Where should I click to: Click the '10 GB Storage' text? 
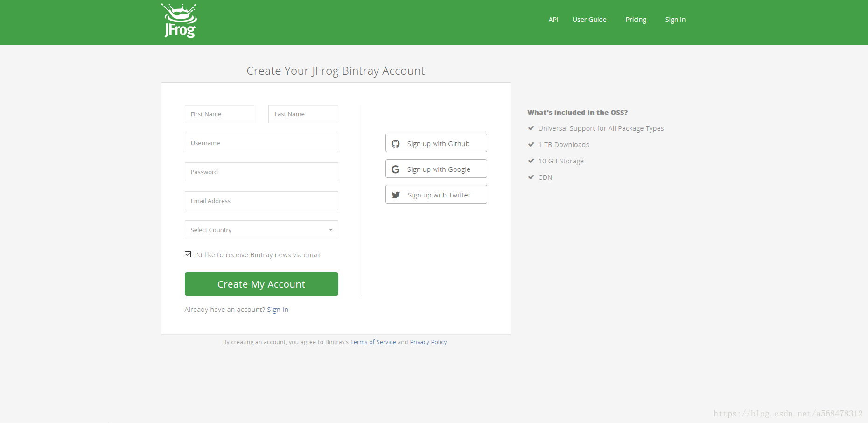(x=561, y=161)
